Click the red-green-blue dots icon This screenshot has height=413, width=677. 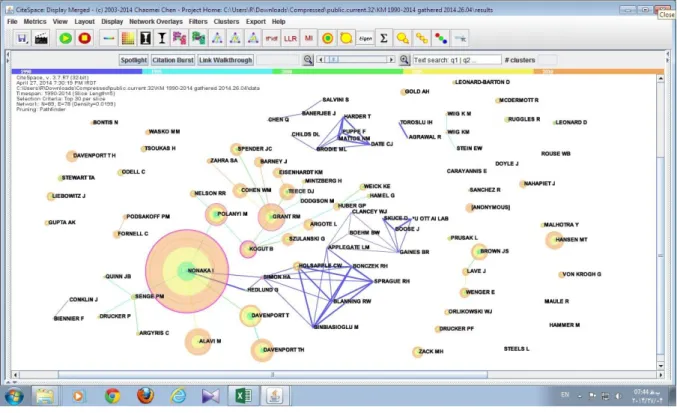coord(441,38)
